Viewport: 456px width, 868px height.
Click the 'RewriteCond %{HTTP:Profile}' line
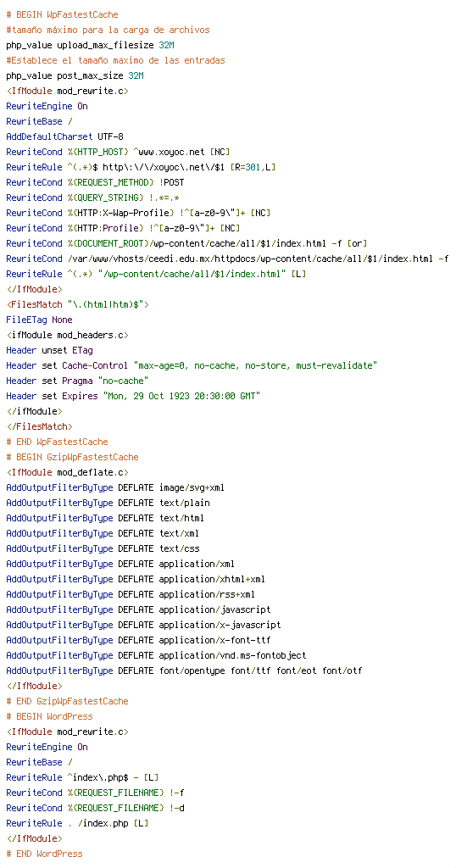tap(123, 228)
